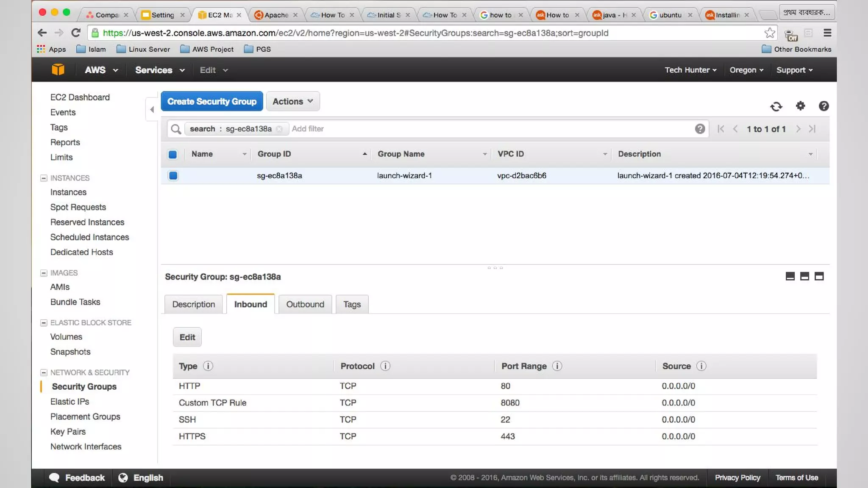Switch to the Description tab

pos(193,304)
